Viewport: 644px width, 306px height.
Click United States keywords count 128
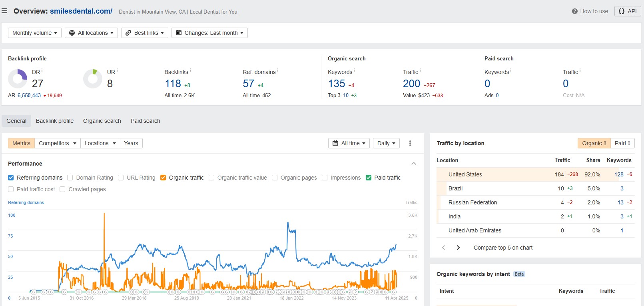point(619,174)
